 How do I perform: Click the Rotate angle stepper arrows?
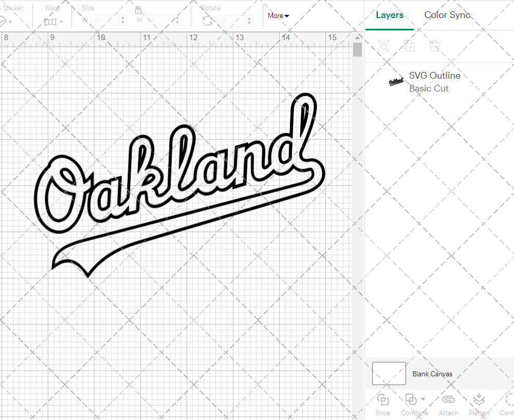249,21
